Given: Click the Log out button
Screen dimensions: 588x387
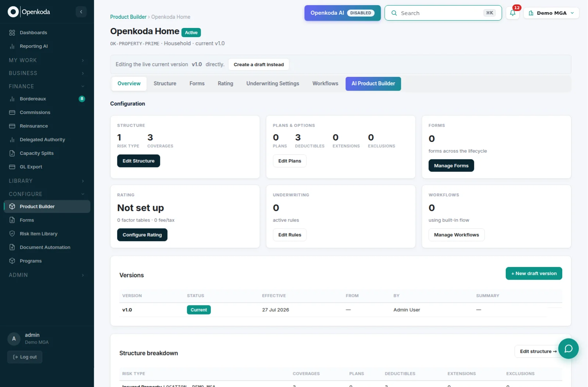Looking at the screenshot, I should (25, 357).
